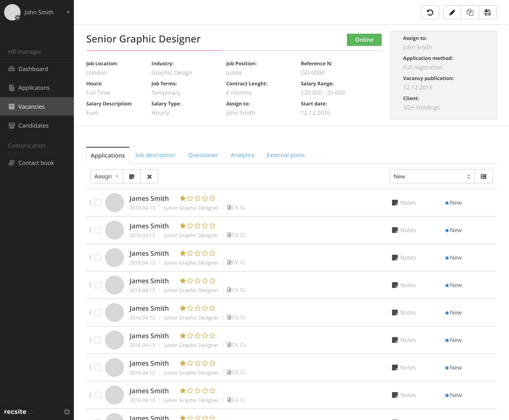Click the save floppy disk icon

coord(487,12)
